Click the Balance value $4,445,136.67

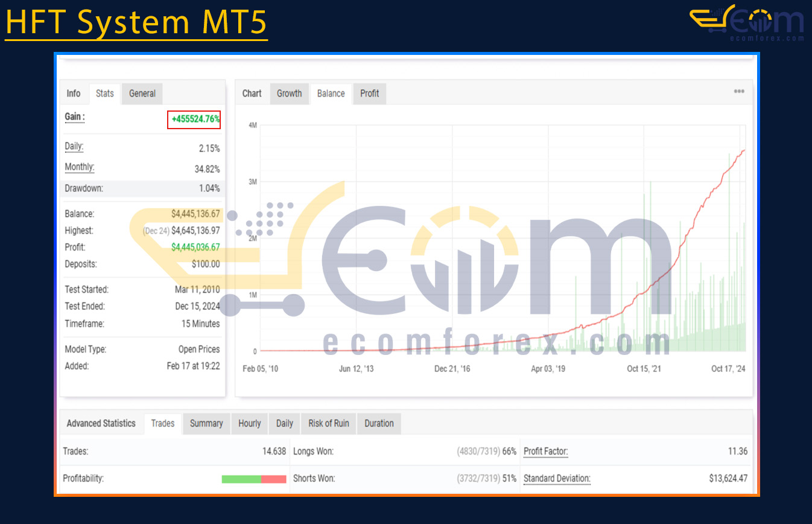(x=195, y=214)
